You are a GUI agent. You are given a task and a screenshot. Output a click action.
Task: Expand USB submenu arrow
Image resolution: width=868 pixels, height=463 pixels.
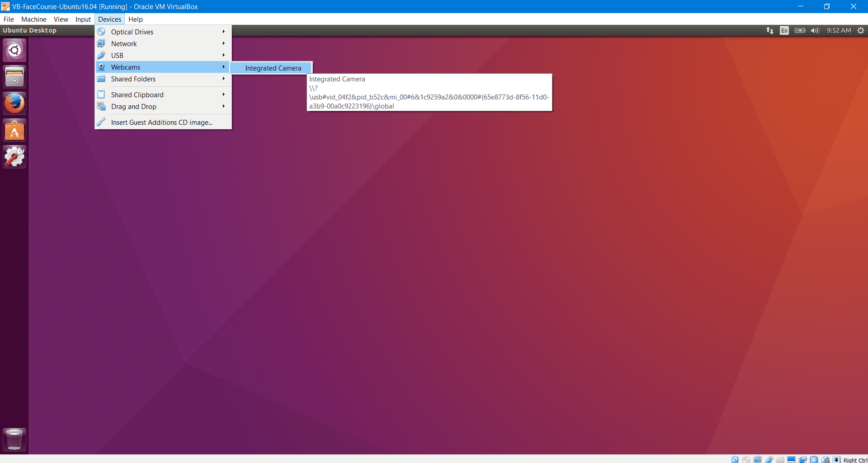223,55
